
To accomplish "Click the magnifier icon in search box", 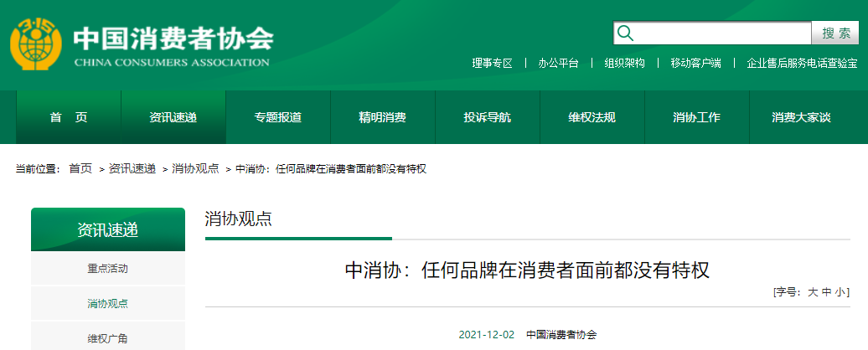I will 625,33.
